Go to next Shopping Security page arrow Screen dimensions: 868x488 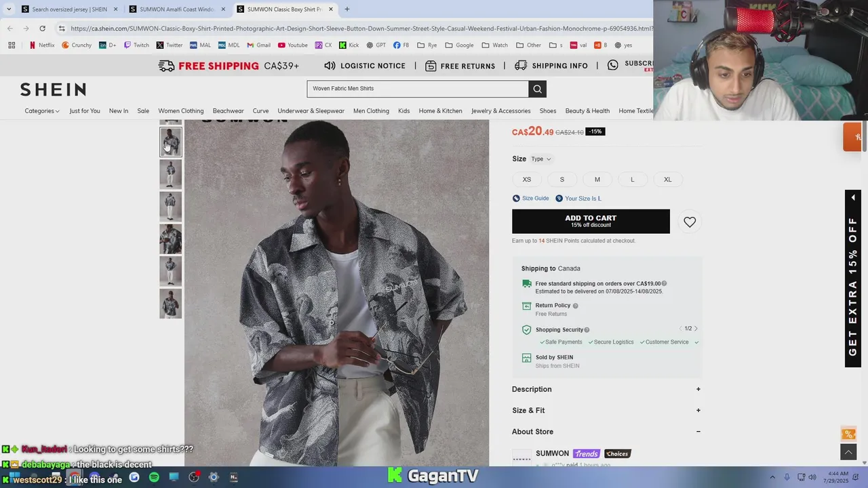[696, 329]
